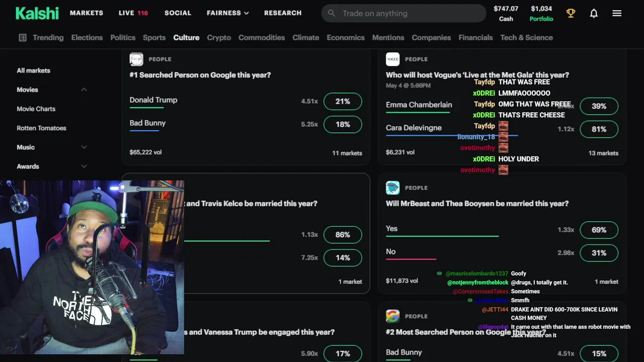Click the 14% option button
Viewport: 644px width, 362px height.
pyautogui.click(x=343, y=258)
